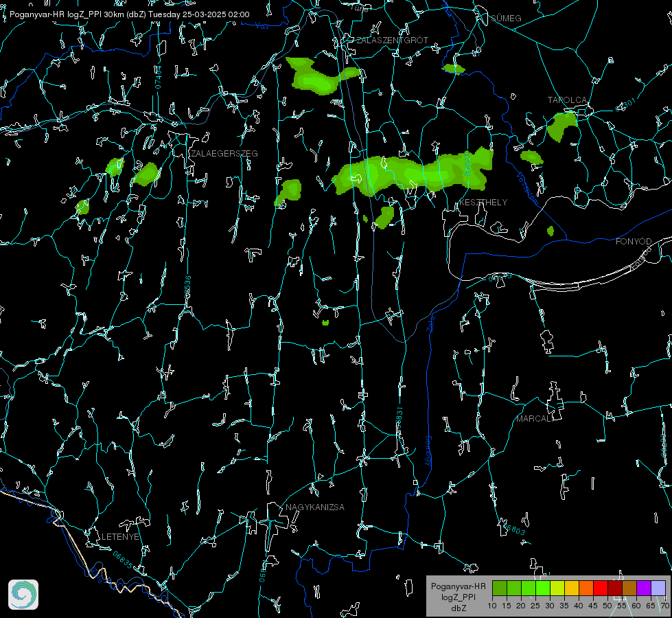Click the ZALASZENTGRÓT city label

coord(392,40)
